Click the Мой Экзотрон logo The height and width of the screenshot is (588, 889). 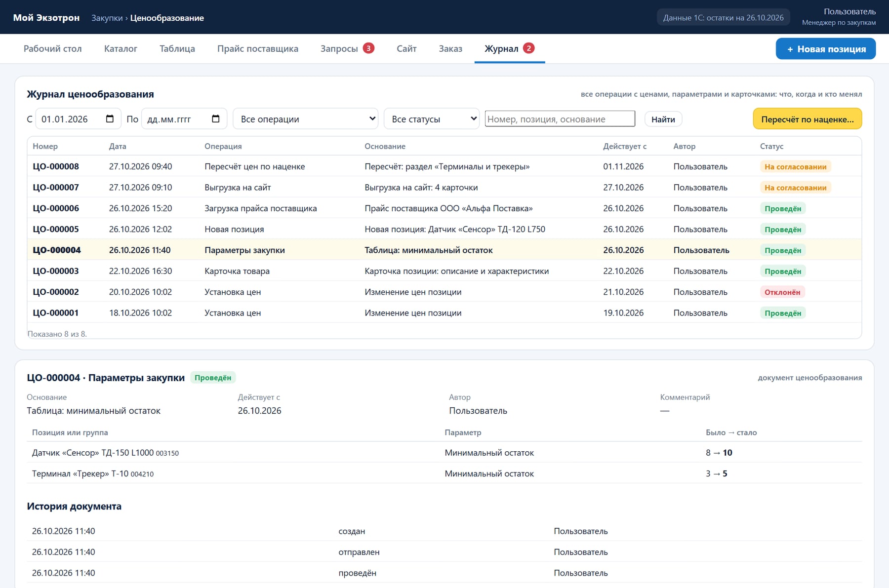[46, 18]
